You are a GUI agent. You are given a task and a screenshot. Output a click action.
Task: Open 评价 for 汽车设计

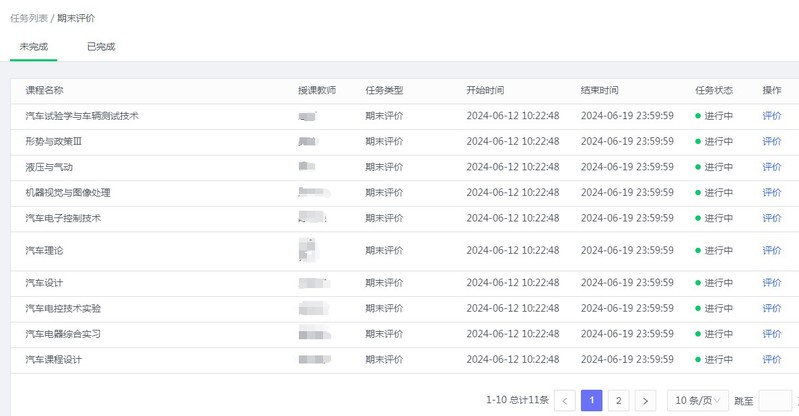772,283
